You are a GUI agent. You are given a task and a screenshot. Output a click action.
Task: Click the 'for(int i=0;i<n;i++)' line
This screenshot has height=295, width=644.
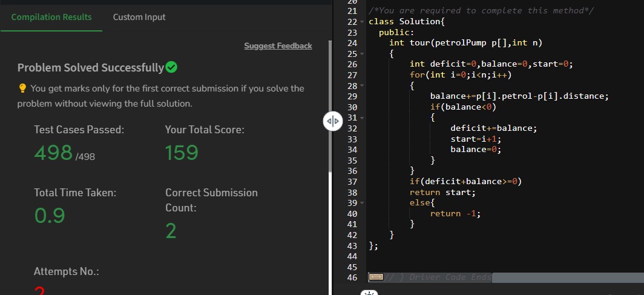coord(461,75)
